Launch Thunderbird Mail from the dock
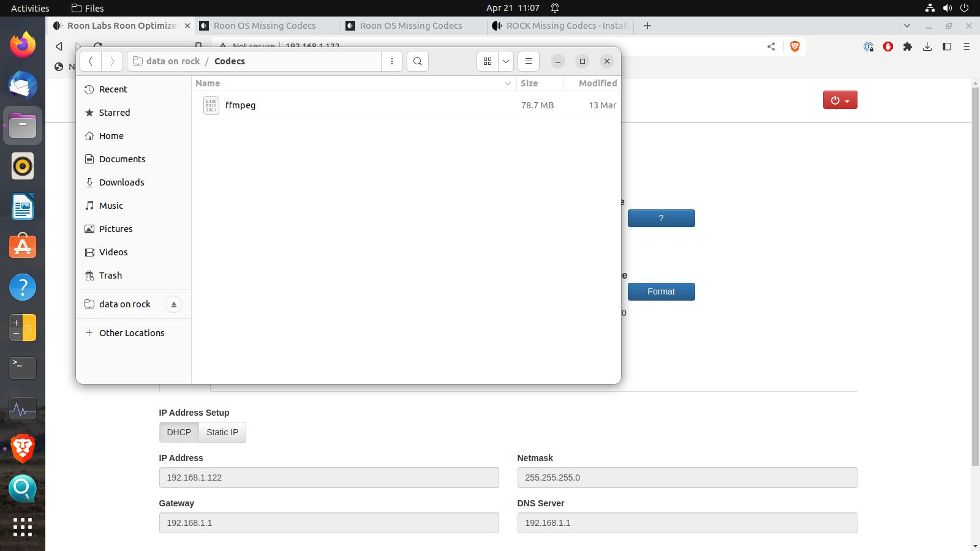The image size is (980, 551). pyautogui.click(x=23, y=85)
